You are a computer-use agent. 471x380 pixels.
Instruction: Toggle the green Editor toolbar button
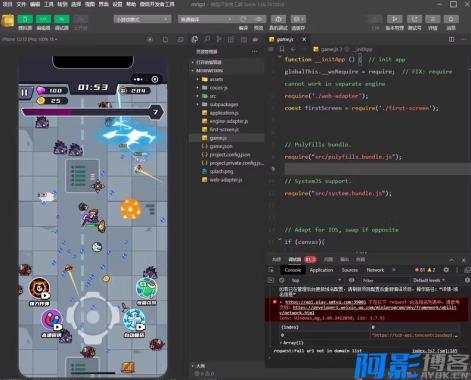(43, 19)
